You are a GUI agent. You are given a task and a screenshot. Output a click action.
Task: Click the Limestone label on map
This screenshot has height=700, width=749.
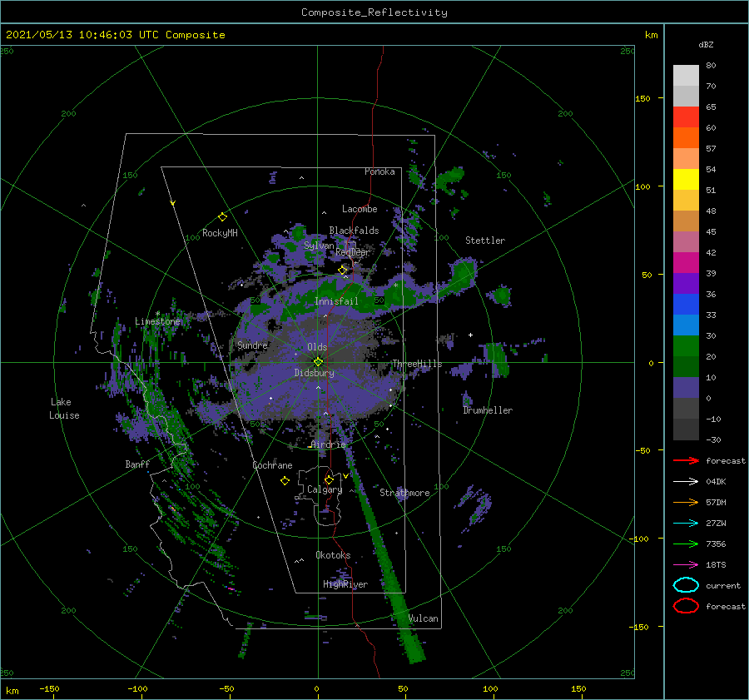click(x=157, y=321)
